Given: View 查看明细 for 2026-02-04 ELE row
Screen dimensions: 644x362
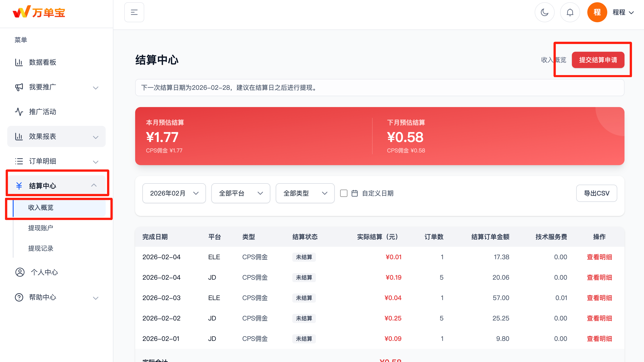Looking at the screenshot, I should [599, 257].
